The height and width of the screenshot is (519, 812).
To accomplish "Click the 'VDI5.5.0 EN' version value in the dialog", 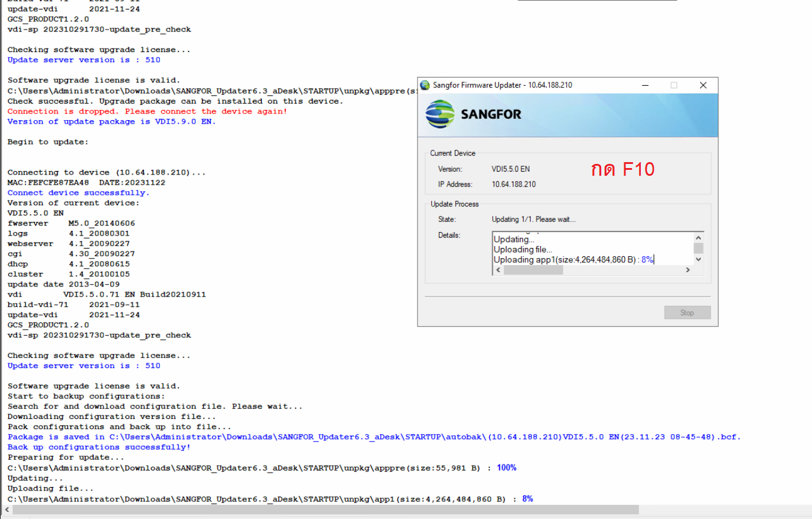I will click(511, 169).
